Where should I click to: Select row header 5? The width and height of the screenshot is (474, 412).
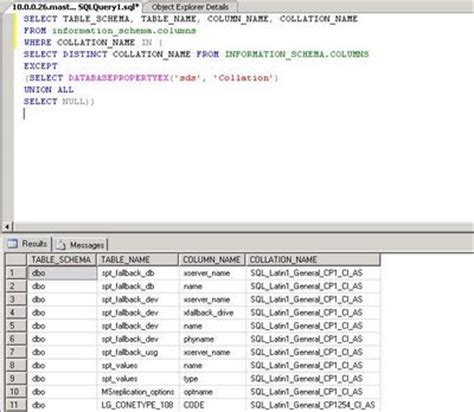(16, 326)
